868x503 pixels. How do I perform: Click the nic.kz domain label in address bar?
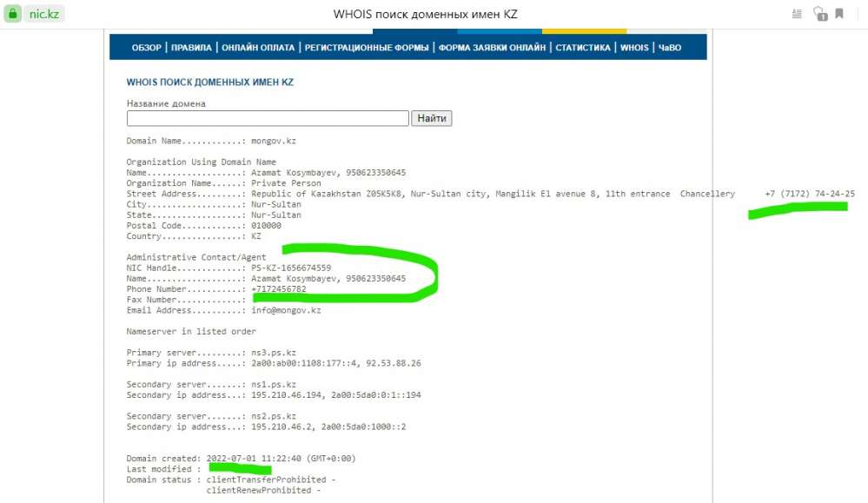coord(44,14)
